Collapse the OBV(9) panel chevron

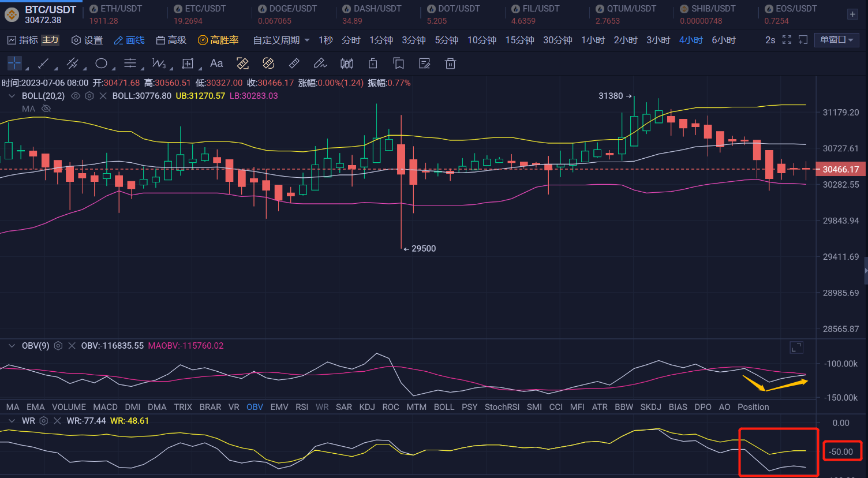coord(12,346)
